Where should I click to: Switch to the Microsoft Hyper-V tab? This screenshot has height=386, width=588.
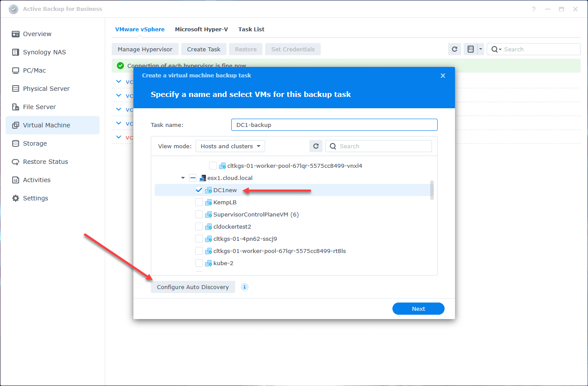coord(201,29)
